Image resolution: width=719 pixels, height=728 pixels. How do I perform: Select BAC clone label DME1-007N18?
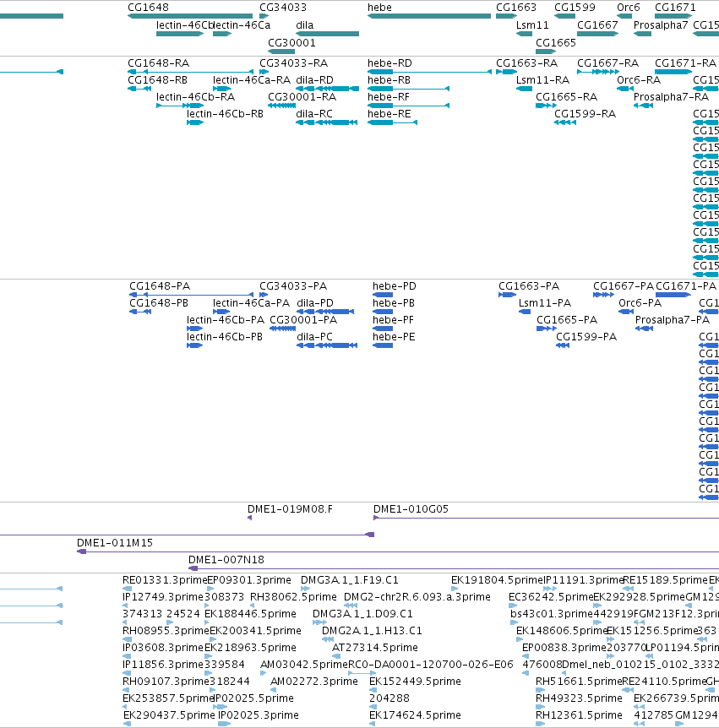pyautogui.click(x=226, y=560)
